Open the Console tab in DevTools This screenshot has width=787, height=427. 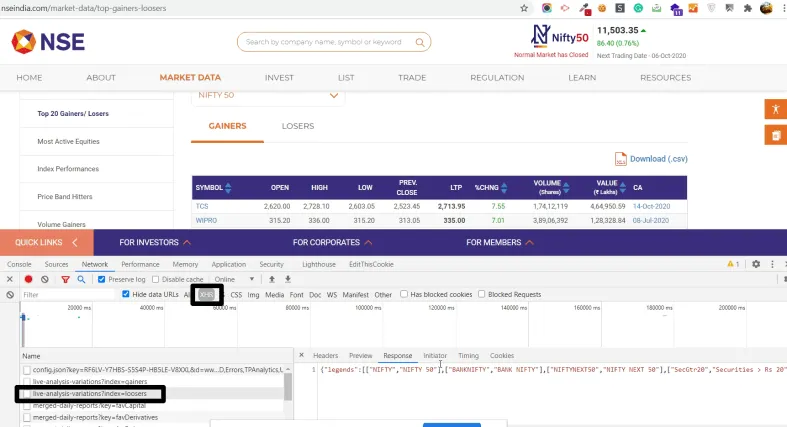(19, 264)
